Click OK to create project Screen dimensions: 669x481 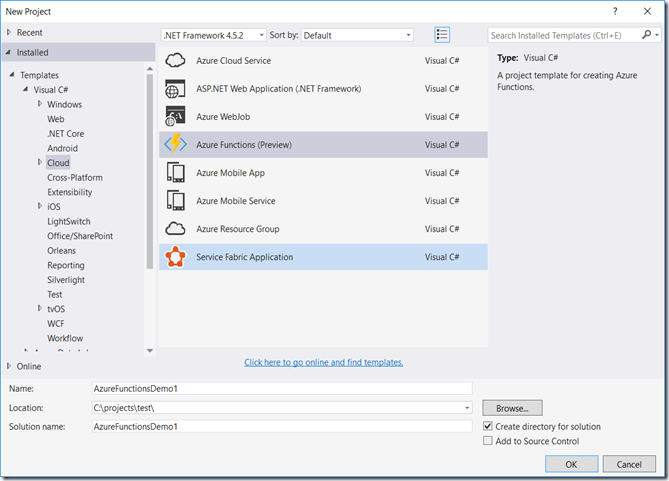coord(571,464)
